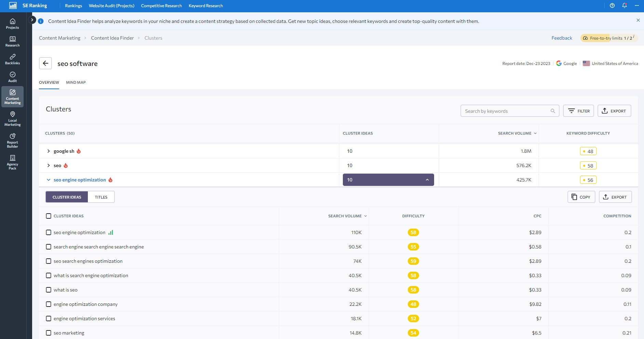This screenshot has width=644, height=339.
Task: Select the Cluster Ideas tab
Action: (x=67, y=197)
